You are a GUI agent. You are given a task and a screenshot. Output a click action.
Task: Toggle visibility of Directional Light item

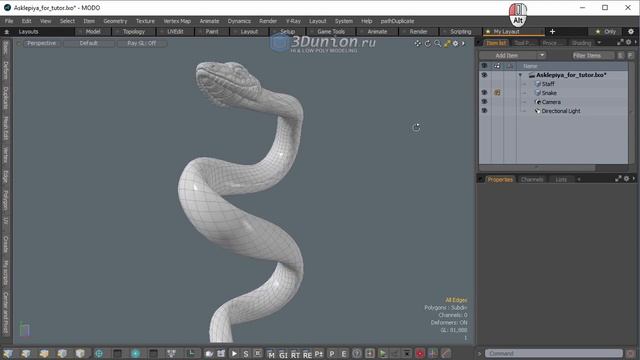(x=484, y=111)
